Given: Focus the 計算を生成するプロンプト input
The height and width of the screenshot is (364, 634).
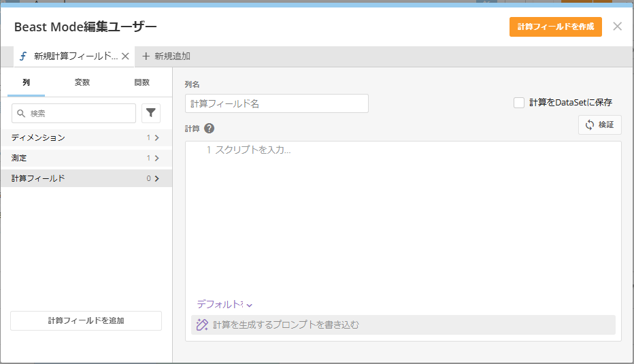Looking at the screenshot, I should point(403,325).
